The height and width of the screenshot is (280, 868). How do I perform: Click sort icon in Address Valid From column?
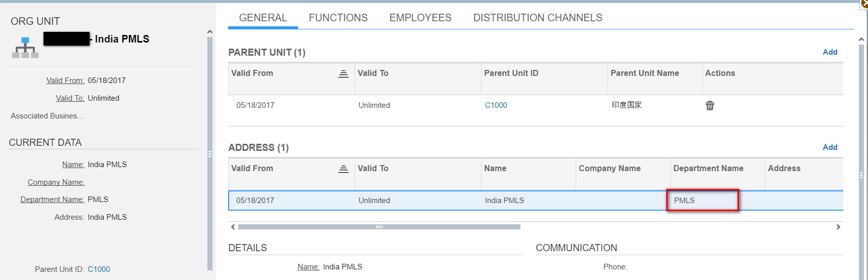click(343, 169)
